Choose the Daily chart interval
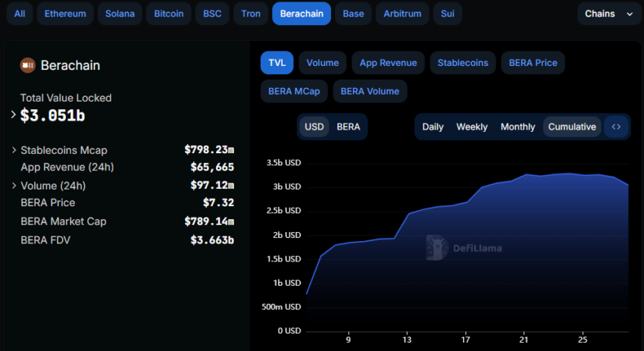The image size is (644, 351). point(433,127)
